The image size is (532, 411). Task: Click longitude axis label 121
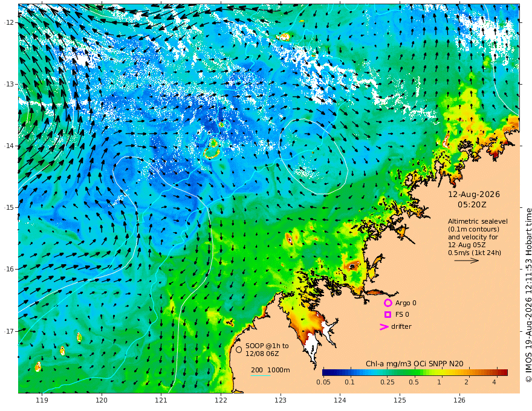[161, 401]
